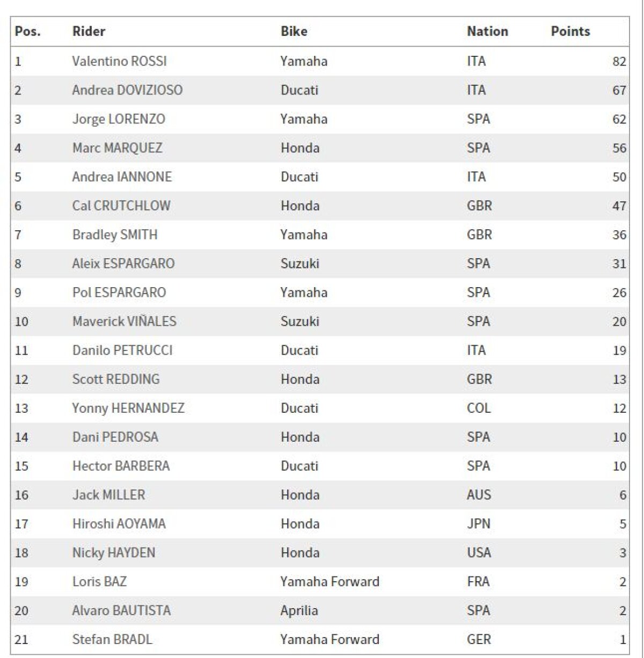Click the Nation column header
Image resolution: width=644 pixels, height=658 pixels.
[x=487, y=31]
